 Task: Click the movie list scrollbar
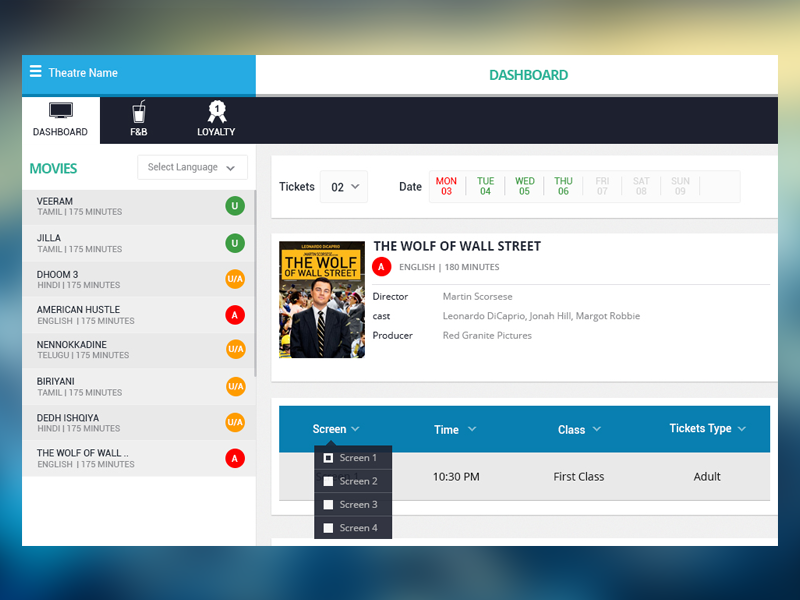click(255, 283)
